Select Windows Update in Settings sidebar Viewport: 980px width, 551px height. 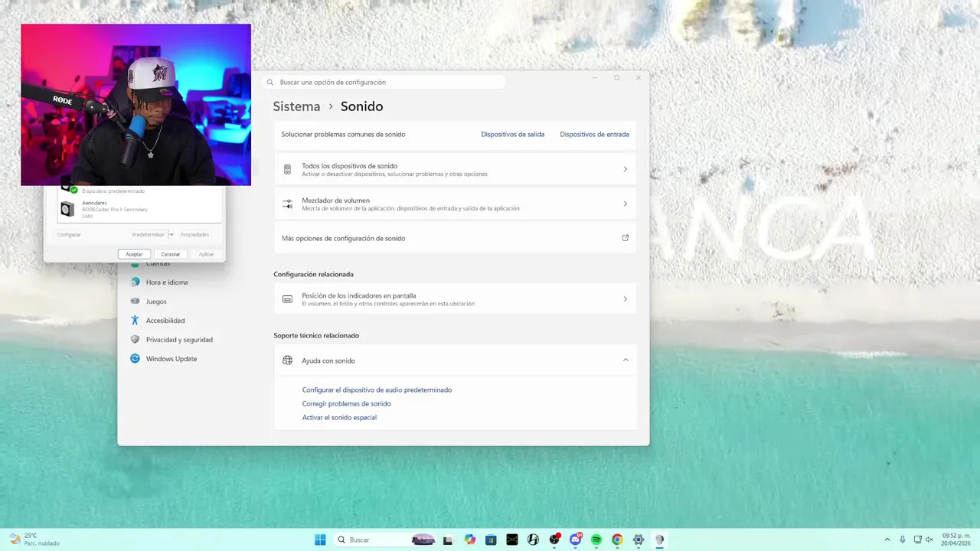click(x=171, y=359)
